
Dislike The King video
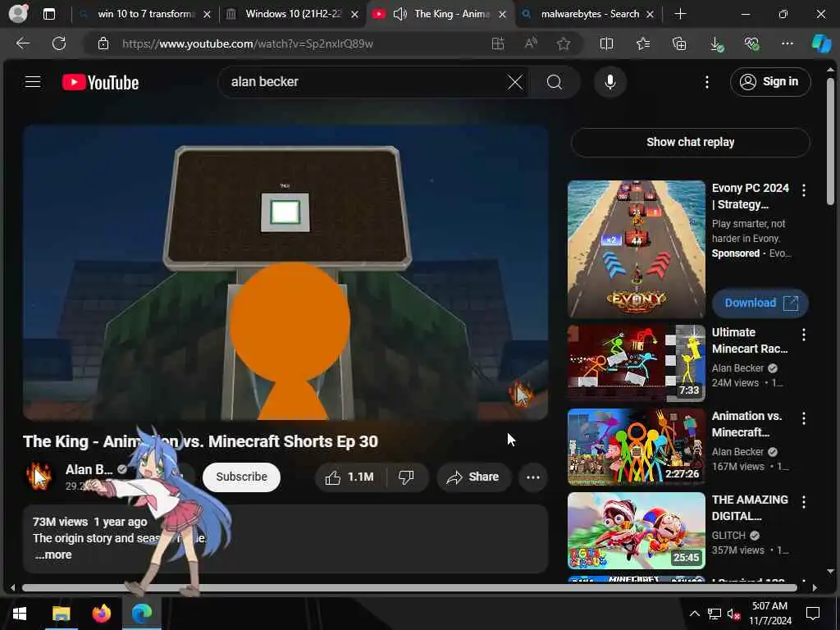406,477
